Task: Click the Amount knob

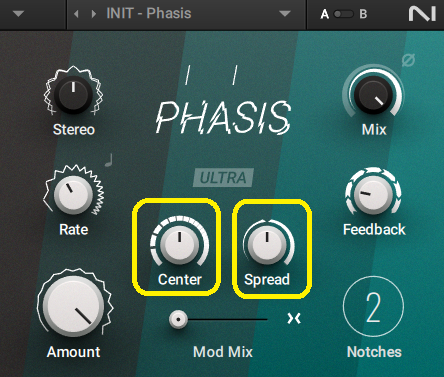Action: coord(74,306)
